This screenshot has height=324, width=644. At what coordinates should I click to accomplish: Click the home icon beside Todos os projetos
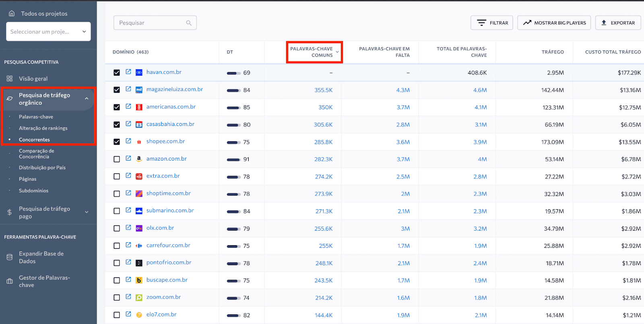[12, 13]
